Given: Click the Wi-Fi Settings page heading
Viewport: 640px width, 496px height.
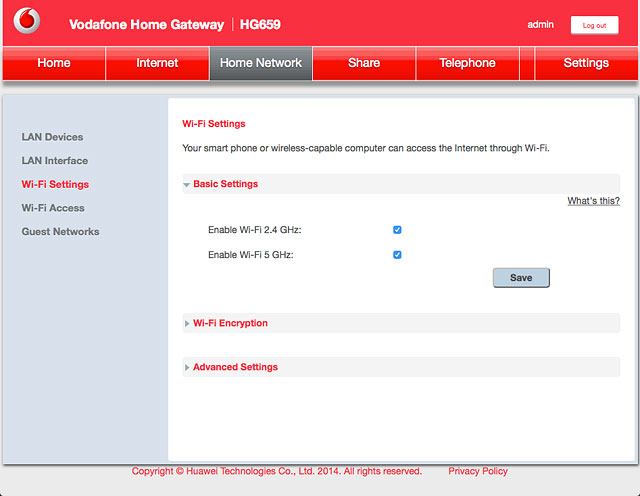Looking at the screenshot, I should click(214, 124).
